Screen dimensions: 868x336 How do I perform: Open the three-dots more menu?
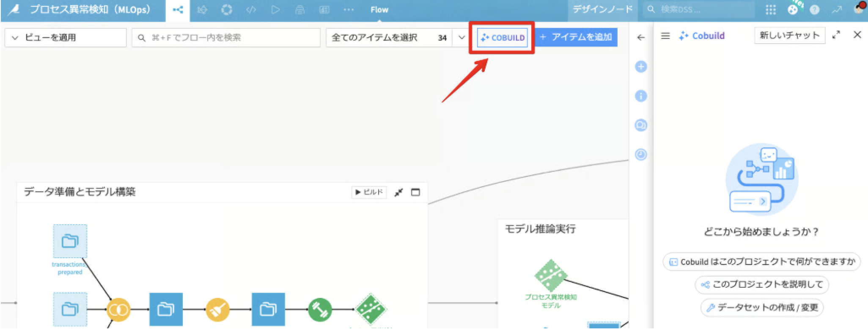click(349, 10)
